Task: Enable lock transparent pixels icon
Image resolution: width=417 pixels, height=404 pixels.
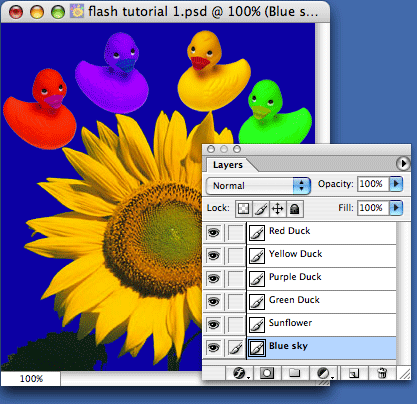Action: point(244,209)
